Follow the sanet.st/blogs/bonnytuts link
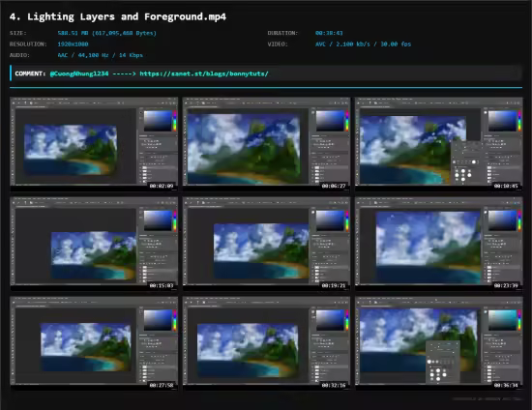Screen dimensions: 532x410 [x=204, y=73]
